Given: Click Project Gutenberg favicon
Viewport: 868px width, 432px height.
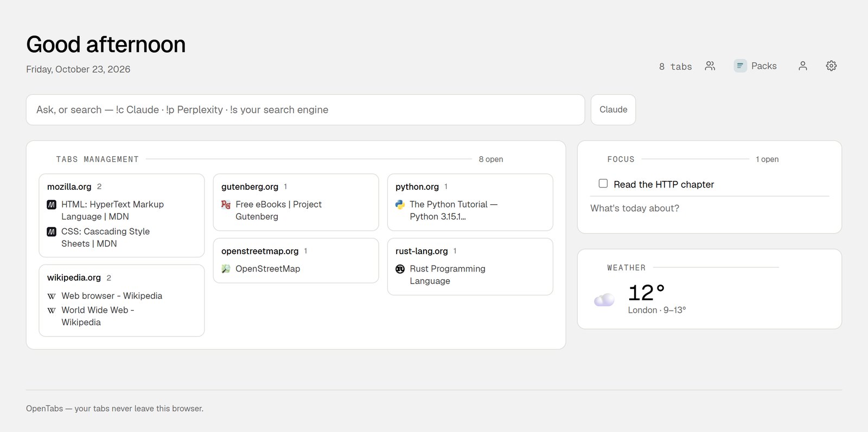Looking at the screenshot, I should coord(226,205).
